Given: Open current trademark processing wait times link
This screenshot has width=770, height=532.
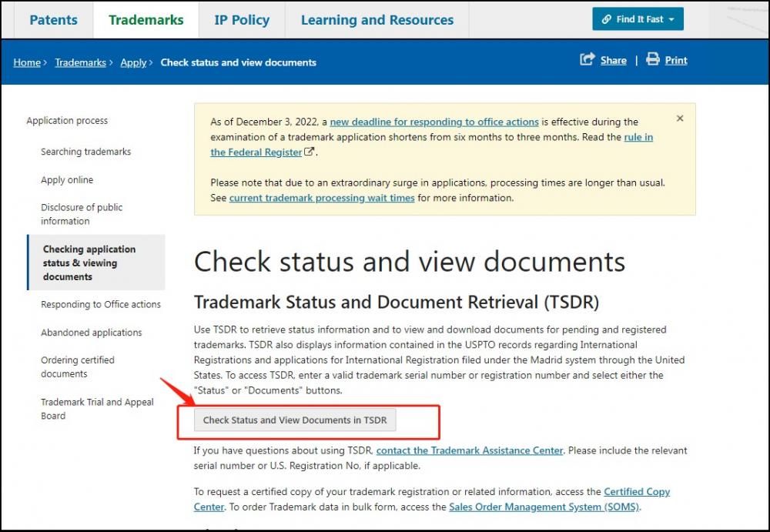Looking at the screenshot, I should 322,198.
